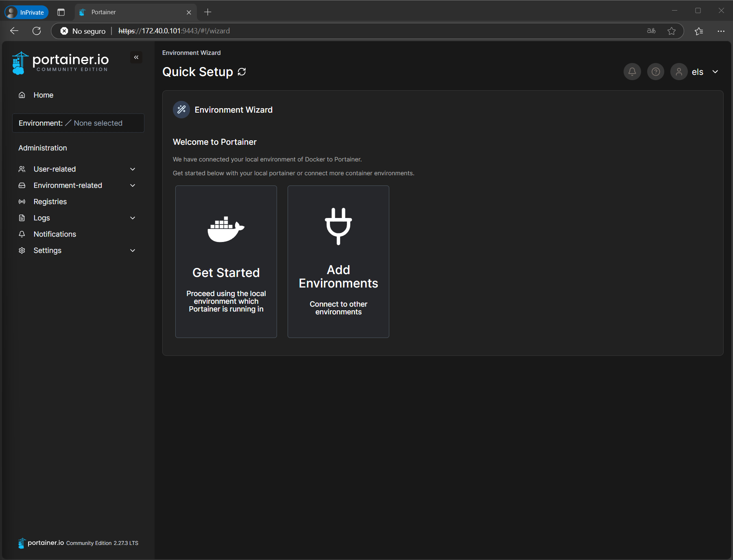Open a new browser tab
The height and width of the screenshot is (560, 733).
tap(207, 12)
